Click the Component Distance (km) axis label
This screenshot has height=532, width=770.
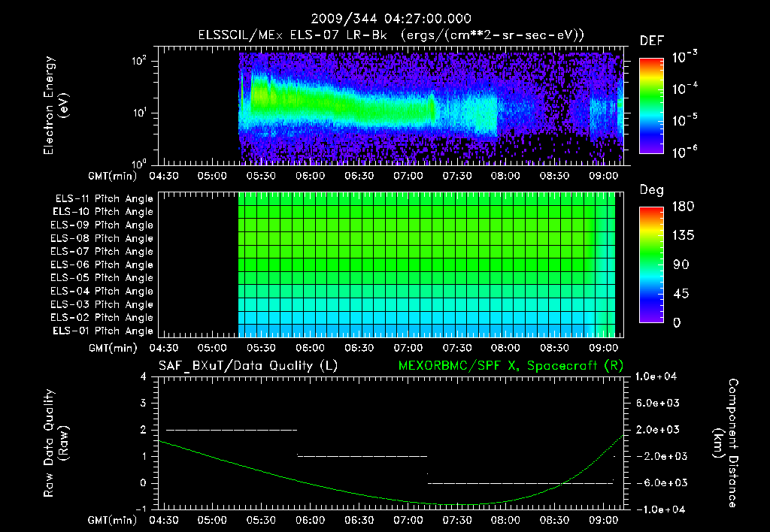click(726, 443)
